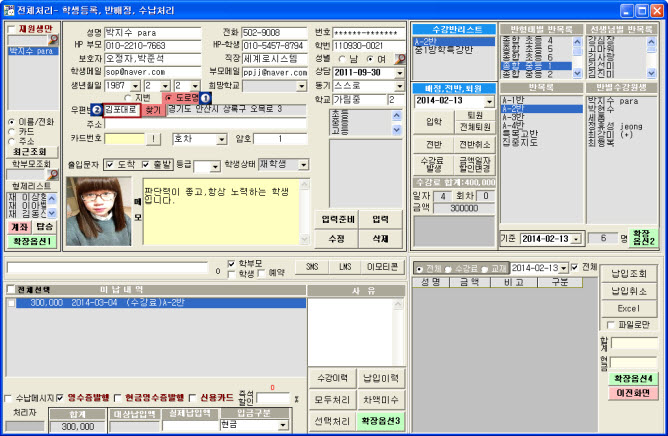
Task: Choose the 지번 address type radio
Action: click(128, 98)
